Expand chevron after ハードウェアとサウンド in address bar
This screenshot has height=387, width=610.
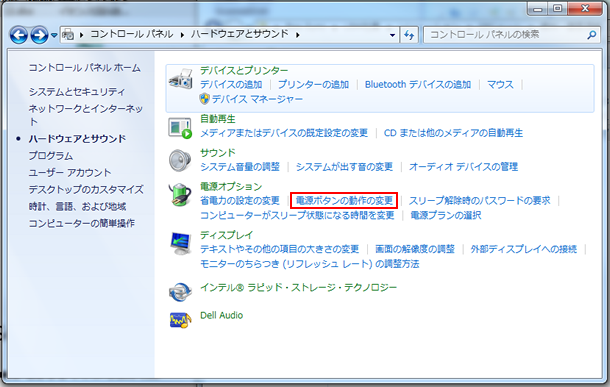coord(298,35)
